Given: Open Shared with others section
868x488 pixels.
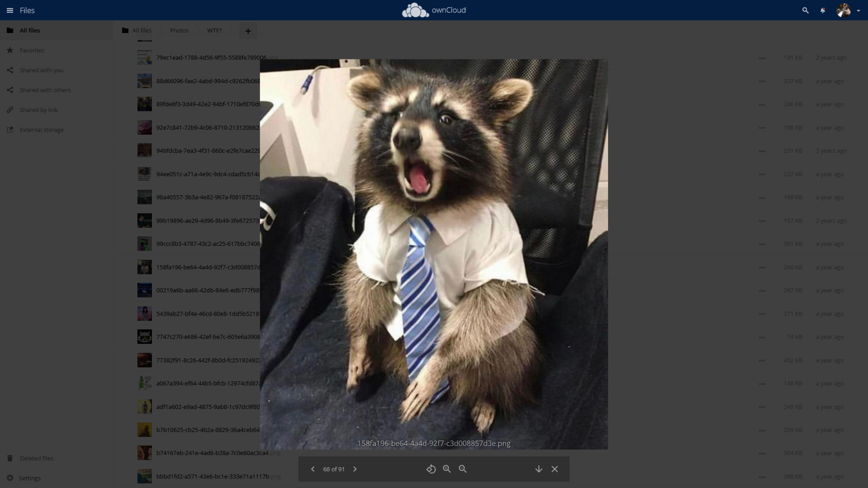Looking at the screenshot, I should coord(56,90).
